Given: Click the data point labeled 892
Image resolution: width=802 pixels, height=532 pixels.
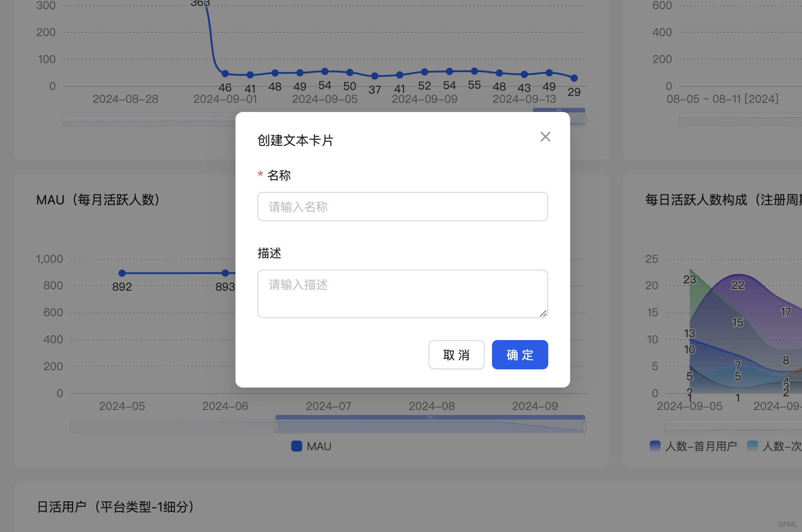Looking at the screenshot, I should 122,273.
